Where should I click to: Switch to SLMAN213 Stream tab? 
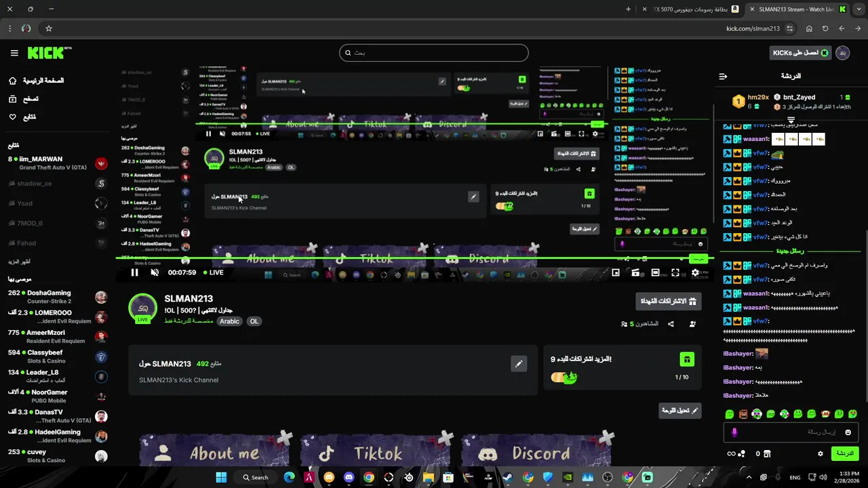pos(797,9)
